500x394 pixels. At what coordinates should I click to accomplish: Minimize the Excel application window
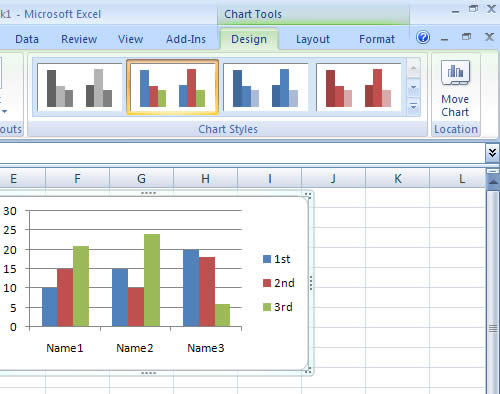point(455,12)
